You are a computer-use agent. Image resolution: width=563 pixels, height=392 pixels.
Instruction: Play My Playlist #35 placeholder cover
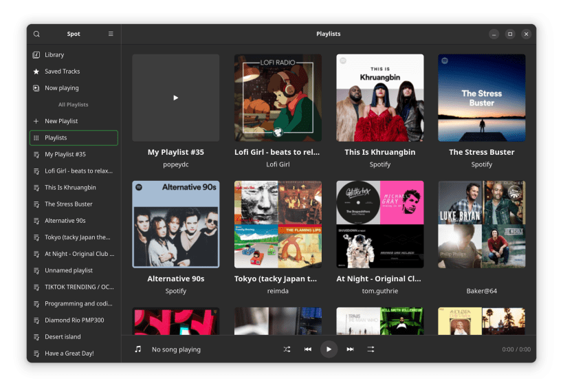point(175,98)
